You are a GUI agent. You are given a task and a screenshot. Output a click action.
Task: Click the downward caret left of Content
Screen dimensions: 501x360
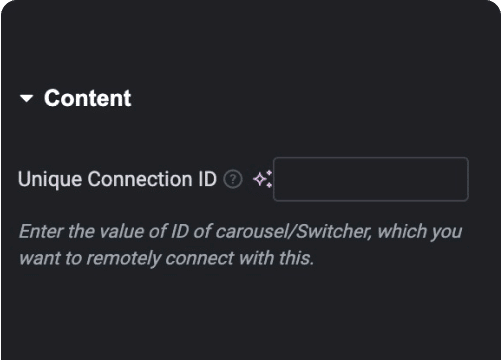coord(26,98)
